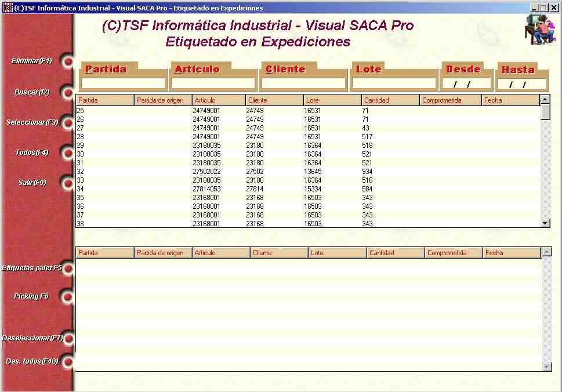This screenshot has width=562, height=392.
Task: Click the Cantidad header in the top grid
Action: coord(391,100)
